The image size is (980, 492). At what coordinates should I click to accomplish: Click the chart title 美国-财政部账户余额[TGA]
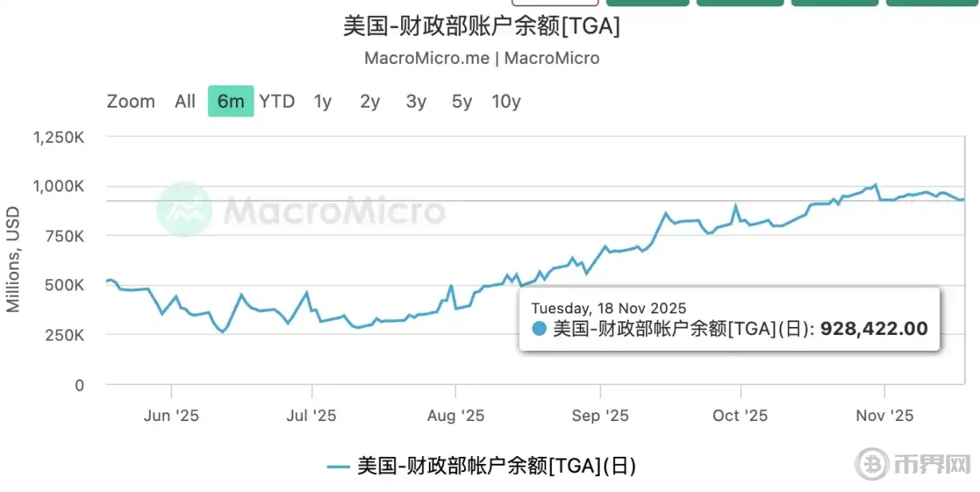(x=482, y=26)
